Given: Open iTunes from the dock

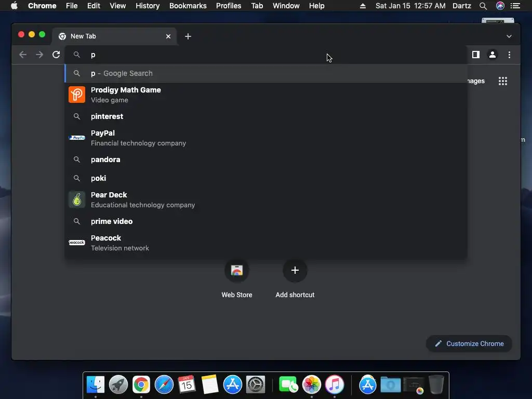Looking at the screenshot, I should tap(335, 384).
